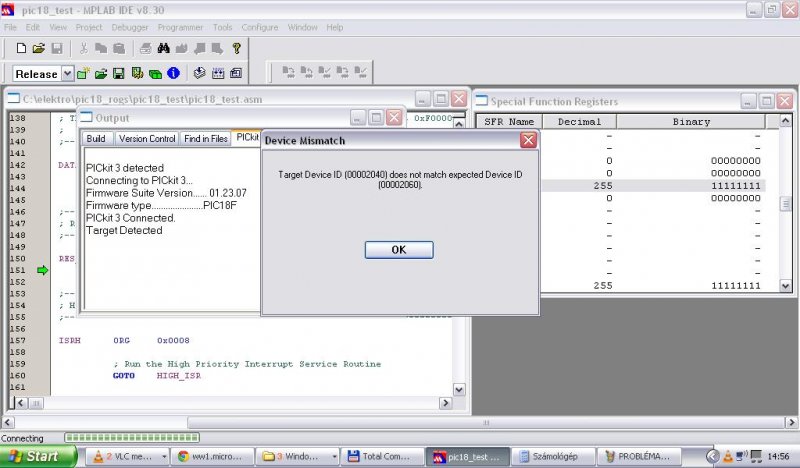Expand the VLC taskbar group arrow
800x468 pixels.
click(x=164, y=456)
